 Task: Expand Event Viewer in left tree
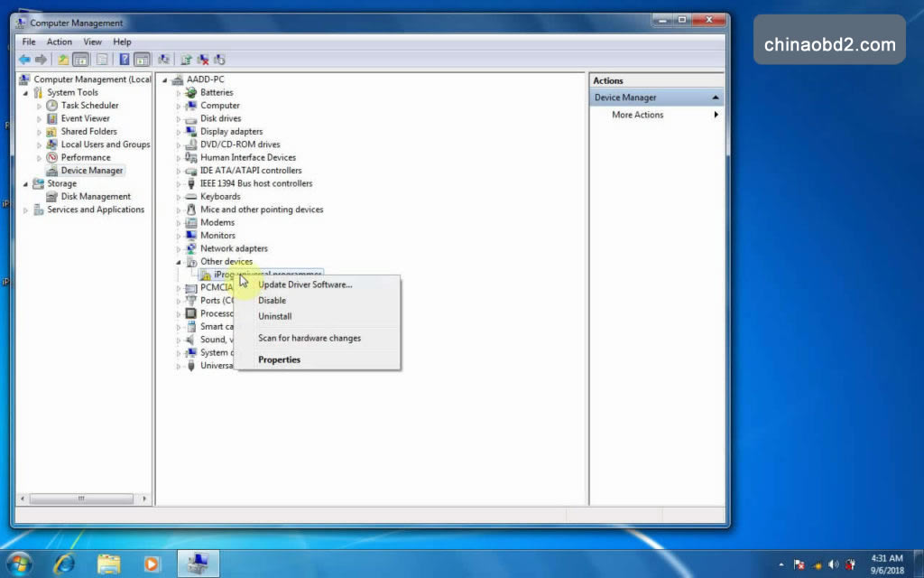[x=40, y=118]
